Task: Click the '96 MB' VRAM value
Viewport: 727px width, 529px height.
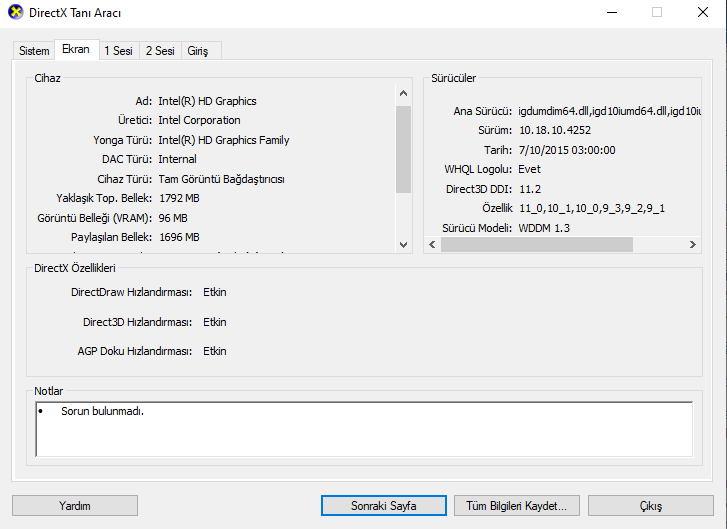Action: click(173, 218)
